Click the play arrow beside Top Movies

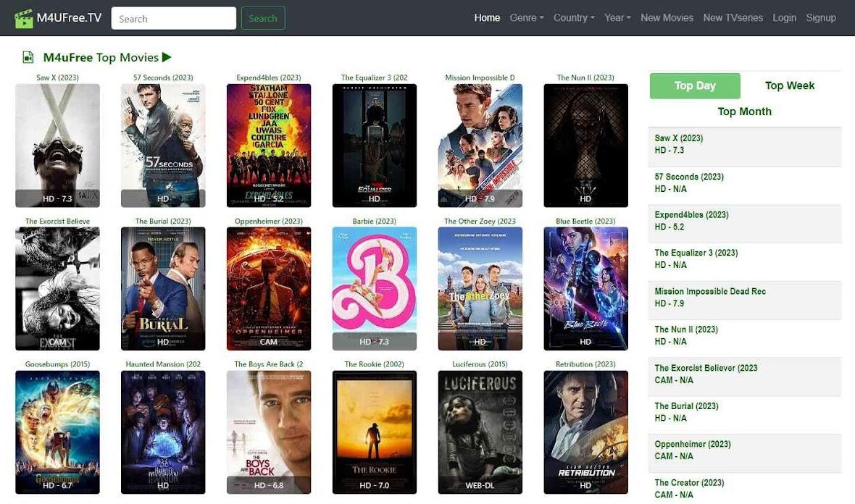[x=167, y=57]
